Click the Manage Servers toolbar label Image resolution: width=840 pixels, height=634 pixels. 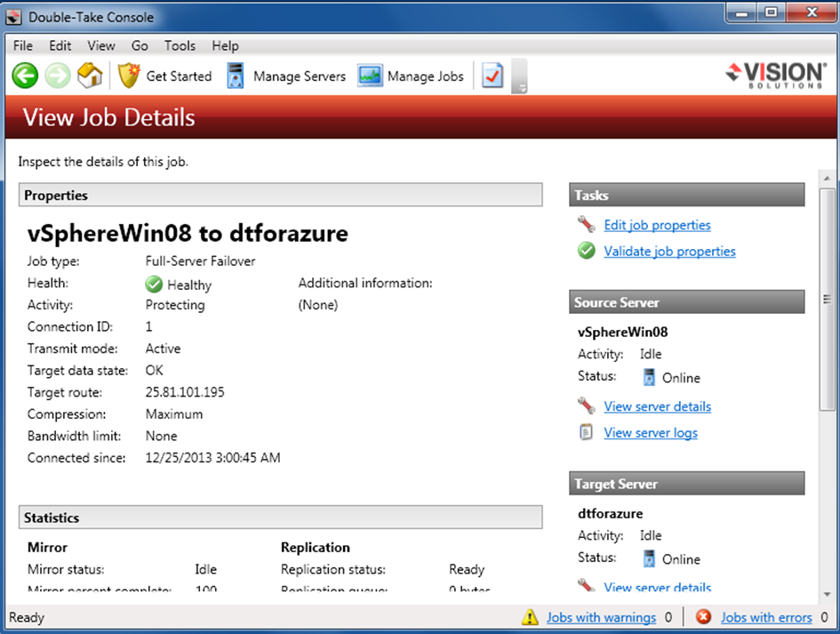[300, 76]
